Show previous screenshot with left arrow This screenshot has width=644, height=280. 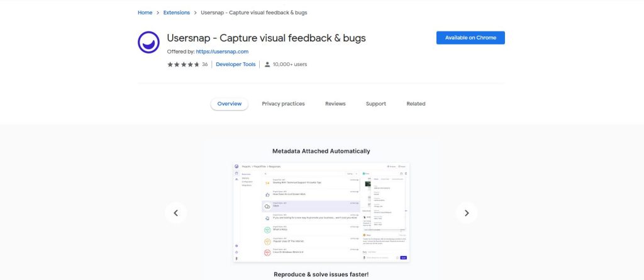[x=176, y=213]
